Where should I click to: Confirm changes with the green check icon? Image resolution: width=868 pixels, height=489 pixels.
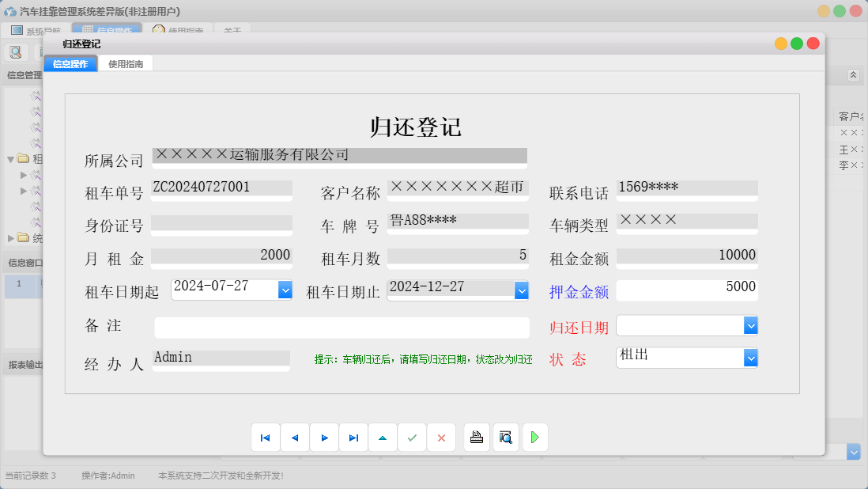click(x=412, y=437)
